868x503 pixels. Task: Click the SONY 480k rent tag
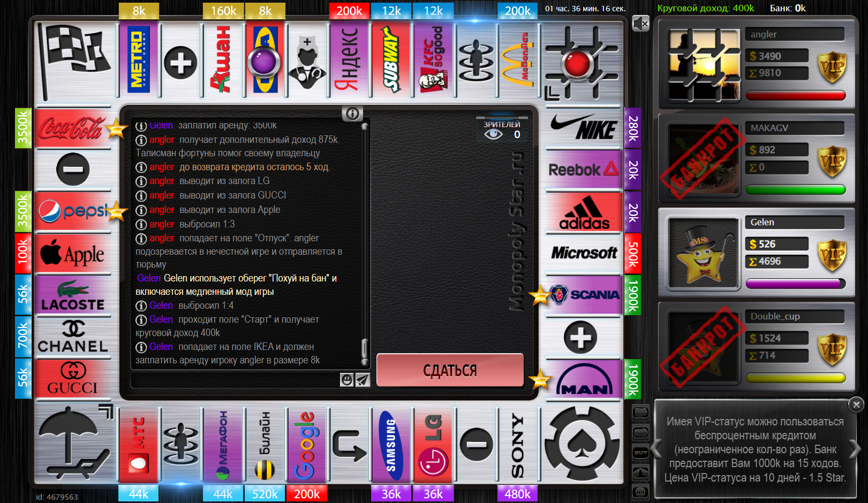click(x=518, y=494)
